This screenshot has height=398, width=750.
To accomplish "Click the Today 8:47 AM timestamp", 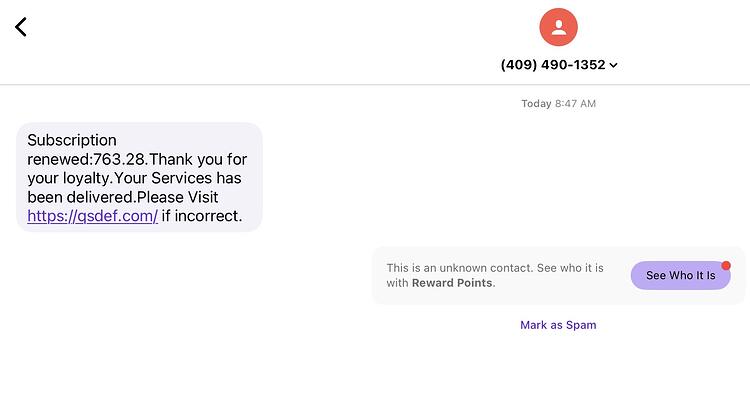I will click(558, 103).
